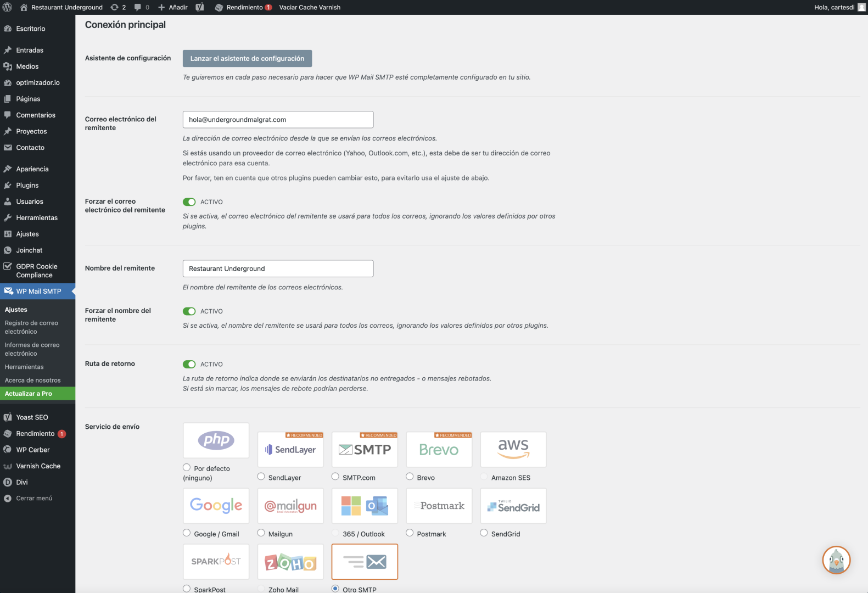Open Restaurant Underground site link
868x593 pixels.
(x=61, y=7)
